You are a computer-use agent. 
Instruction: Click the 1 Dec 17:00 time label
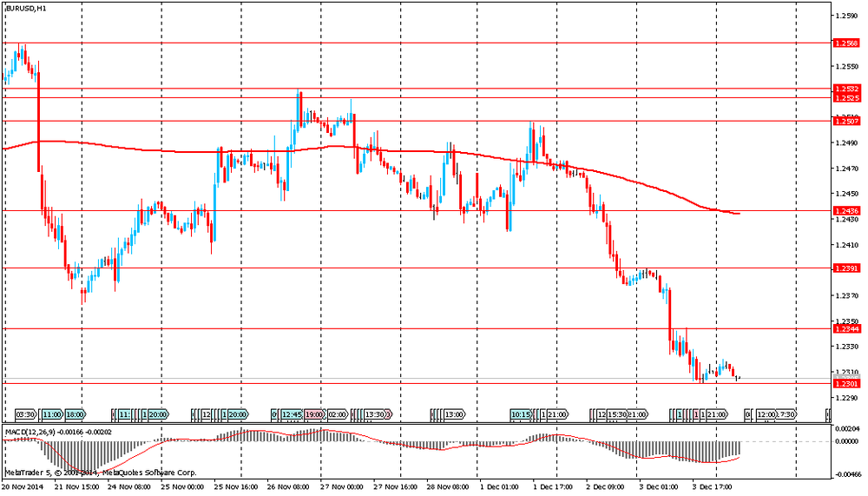click(x=553, y=487)
